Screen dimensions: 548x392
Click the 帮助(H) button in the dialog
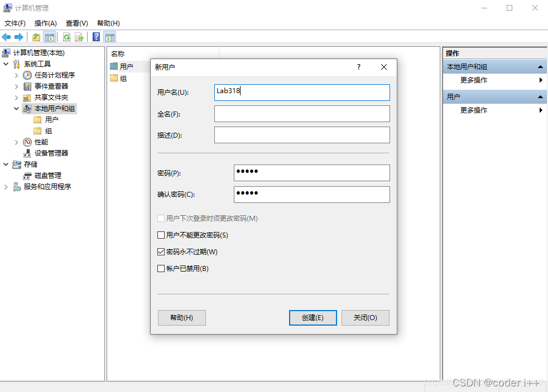click(181, 318)
